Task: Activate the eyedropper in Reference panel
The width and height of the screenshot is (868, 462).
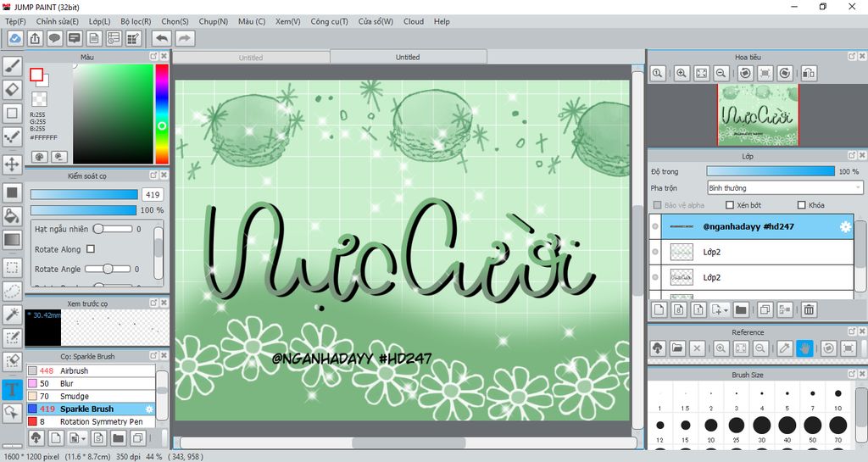Action: click(784, 348)
